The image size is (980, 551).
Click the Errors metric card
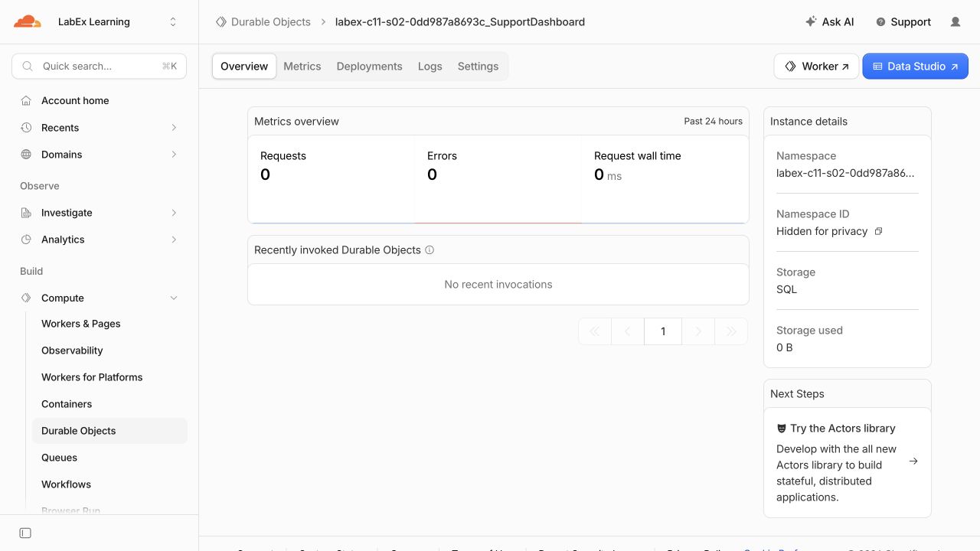pyautogui.click(x=498, y=179)
